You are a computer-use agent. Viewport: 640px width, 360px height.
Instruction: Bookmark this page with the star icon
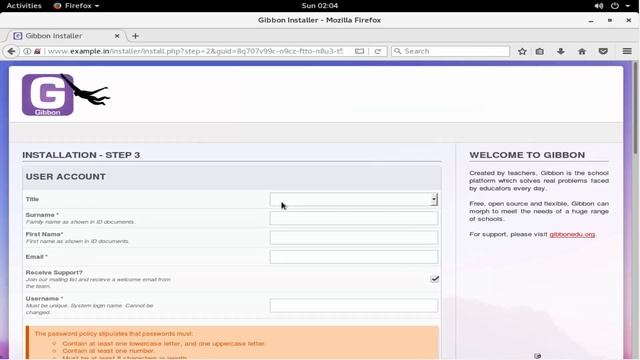pyautogui.click(x=522, y=51)
